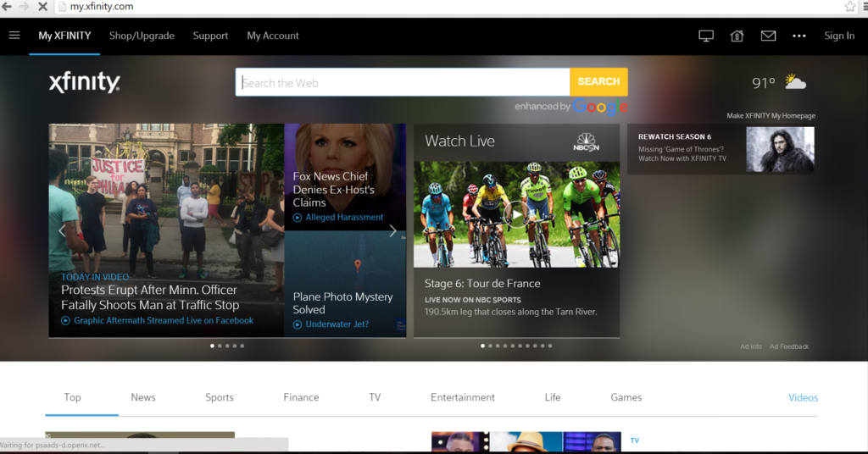The height and width of the screenshot is (454, 868).
Task: Click the Search the Web input field
Action: click(x=403, y=82)
